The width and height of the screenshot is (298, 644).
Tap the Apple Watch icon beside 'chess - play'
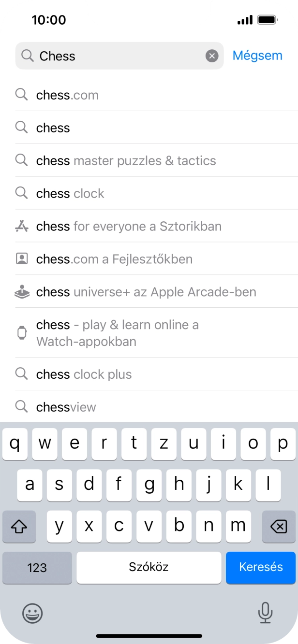click(21, 333)
